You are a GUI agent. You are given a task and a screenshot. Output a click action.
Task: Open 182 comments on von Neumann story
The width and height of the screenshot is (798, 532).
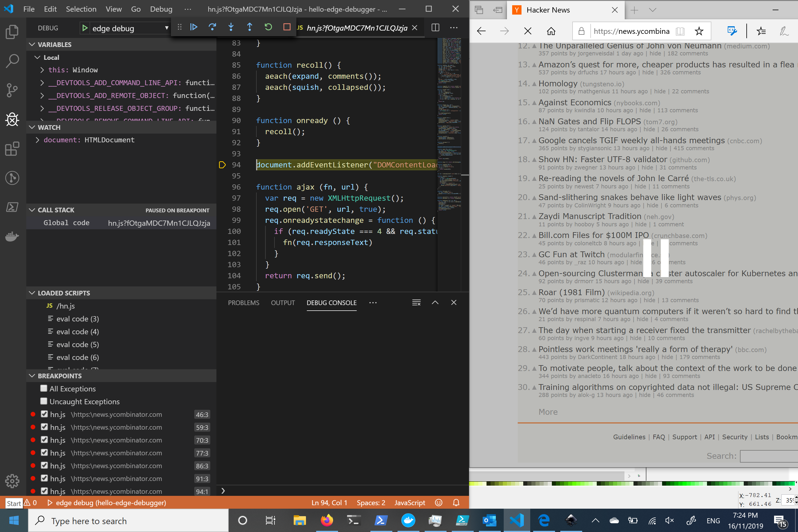click(x=687, y=53)
